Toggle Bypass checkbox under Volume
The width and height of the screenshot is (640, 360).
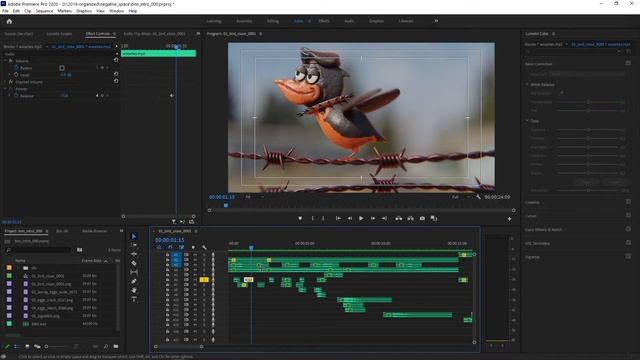tap(62, 68)
